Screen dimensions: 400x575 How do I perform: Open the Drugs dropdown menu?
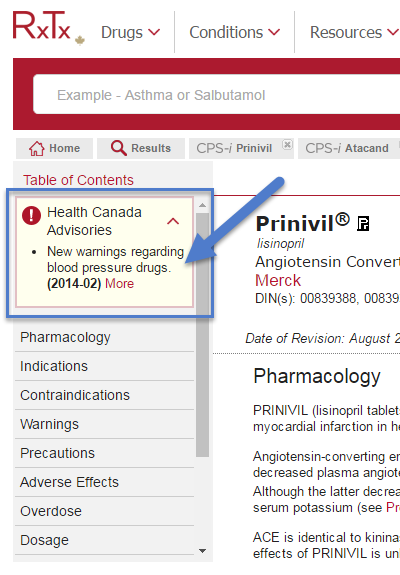pos(131,32)
